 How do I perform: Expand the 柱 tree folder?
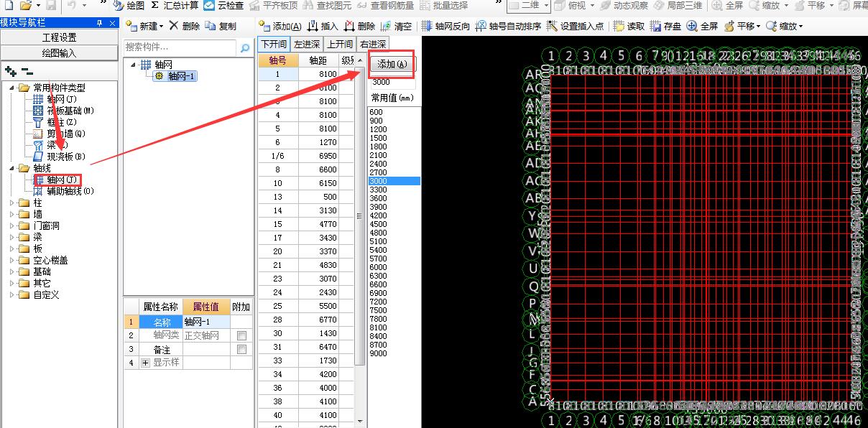pos(12,203)
